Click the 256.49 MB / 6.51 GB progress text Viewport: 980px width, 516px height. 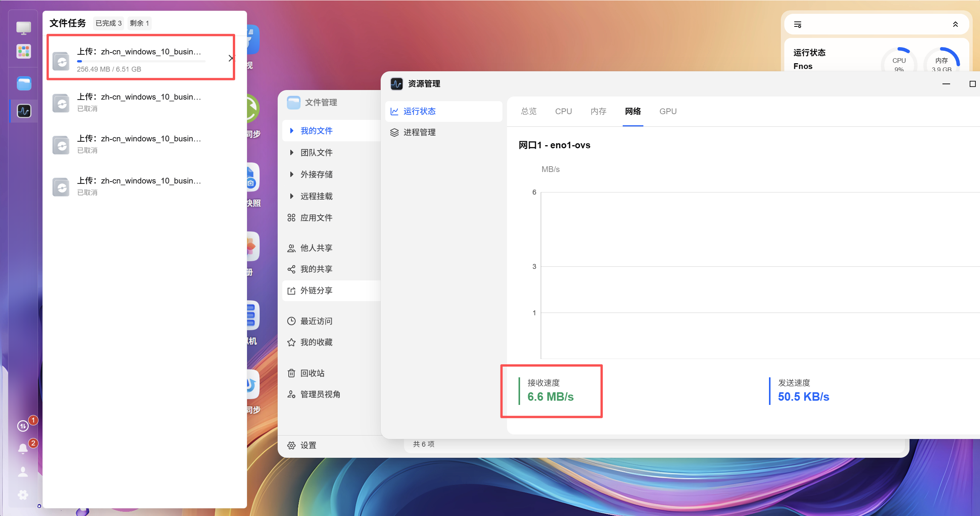(x=109, y=69)
